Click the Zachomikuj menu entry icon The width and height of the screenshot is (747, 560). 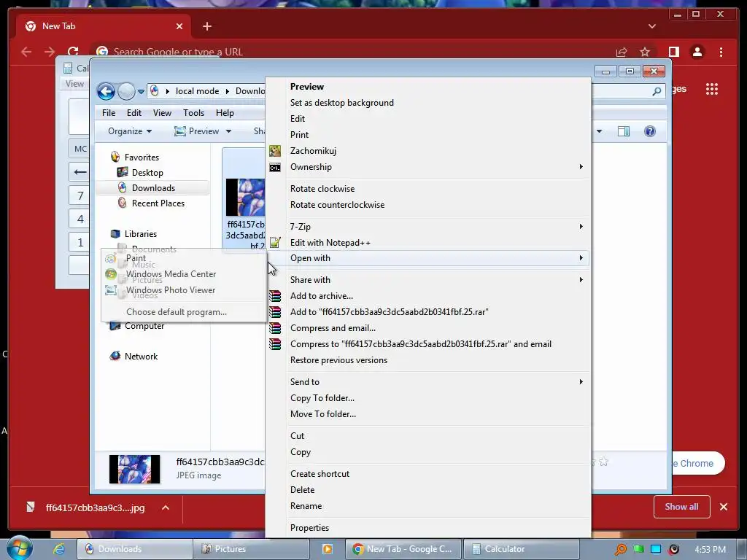pyautogui.click(x=275, y=152)
